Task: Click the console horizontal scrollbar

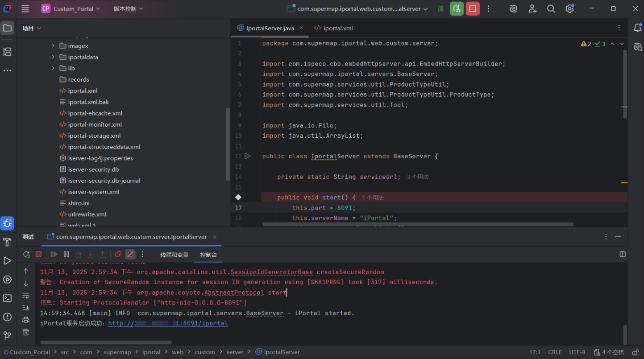Action: click(x=106, y=342)
